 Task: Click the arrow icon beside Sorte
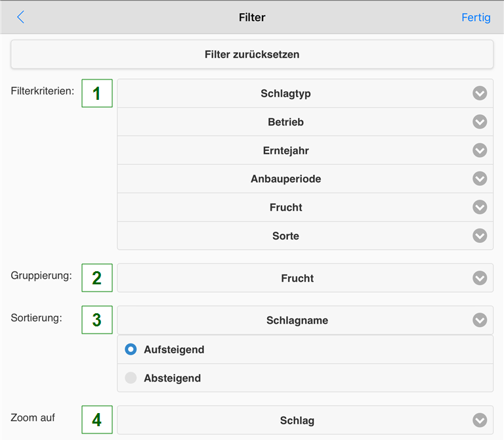480,236
